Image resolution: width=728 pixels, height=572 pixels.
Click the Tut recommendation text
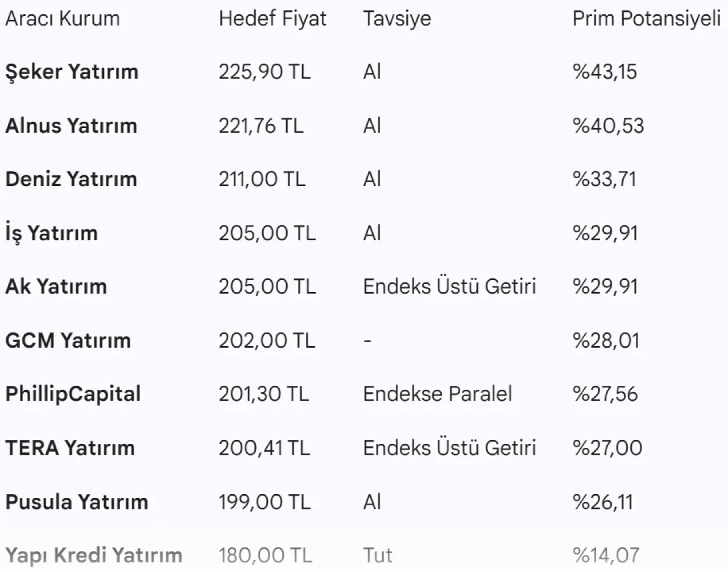[x=378, y=555]
